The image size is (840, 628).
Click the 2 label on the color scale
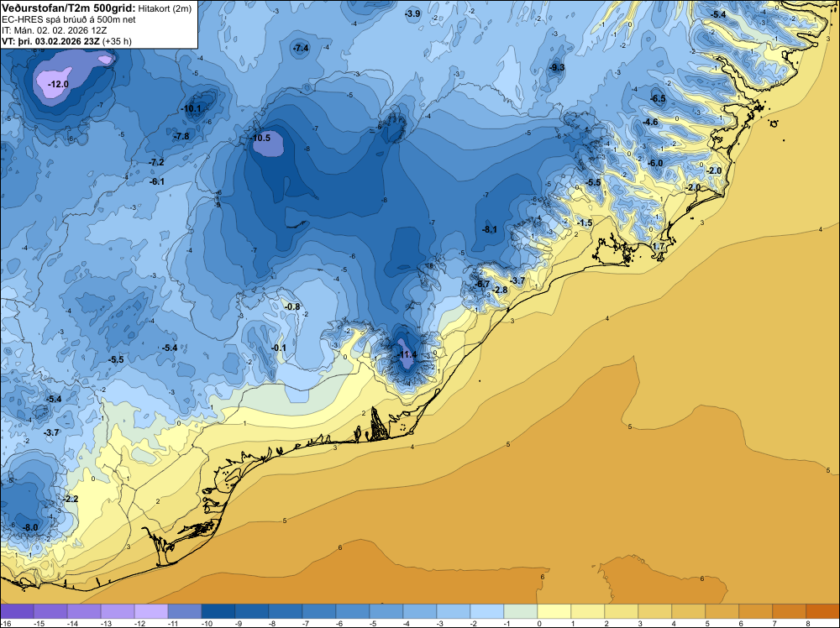pos(607,623)
